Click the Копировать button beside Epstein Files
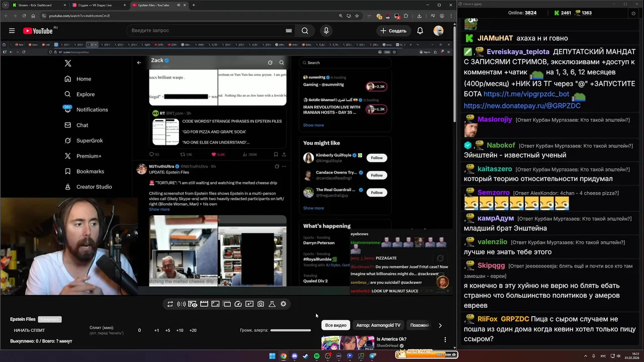Viewport: 644px width, 362px height. click(50, 319)
